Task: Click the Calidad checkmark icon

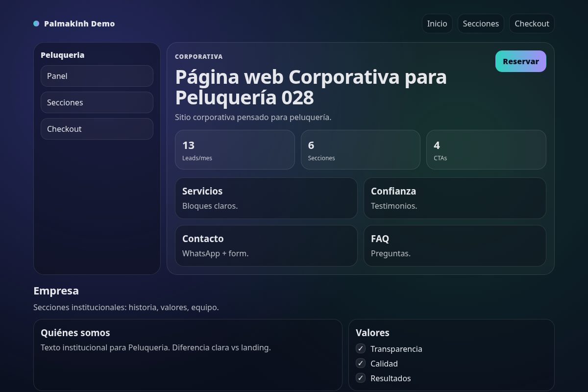Action: (360, 363)
